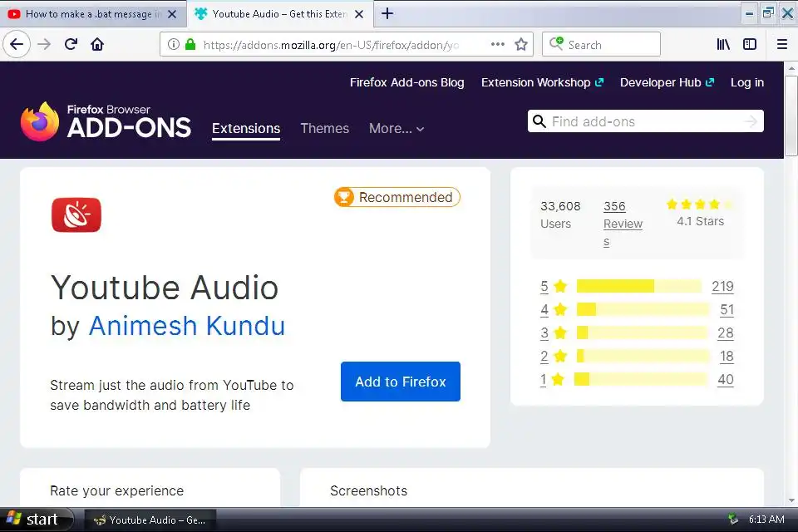Image resolution: width=798 pixels, height=532 pixels.
Task: Click the page vertical scrollbar thumb
Action: pyautogui.click(x=791, y=116)
